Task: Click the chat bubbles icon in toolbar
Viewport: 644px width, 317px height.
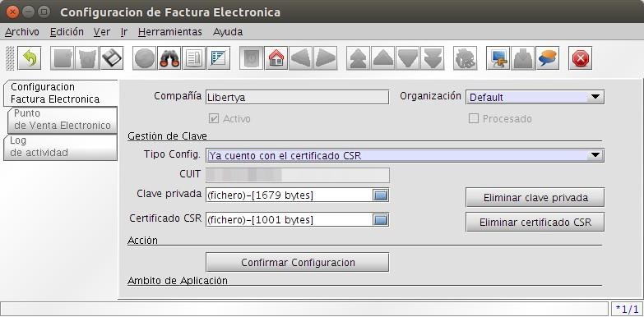Action: (x=548, y=58)
